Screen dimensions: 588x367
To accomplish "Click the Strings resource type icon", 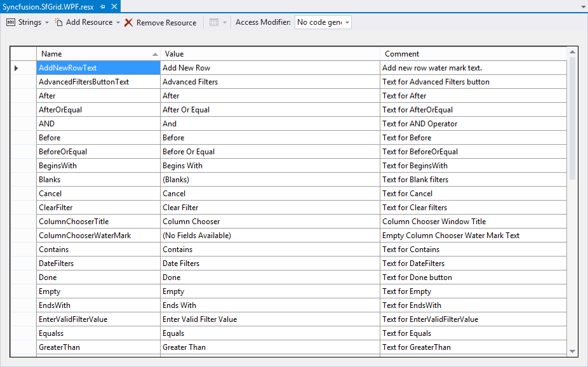I will point(11,22).
